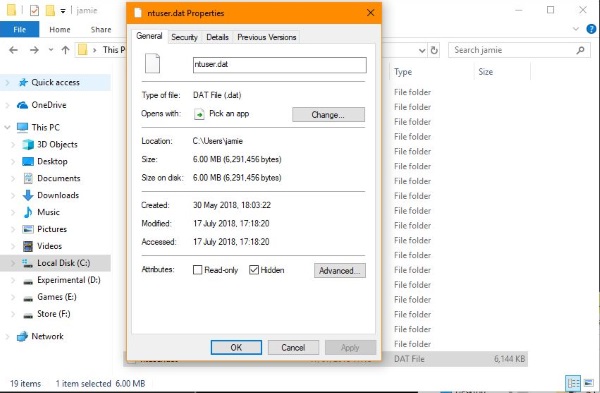Click the file icon in Properties dialog
The width and height of the screenshot is (600, 393).
(152, 64)
